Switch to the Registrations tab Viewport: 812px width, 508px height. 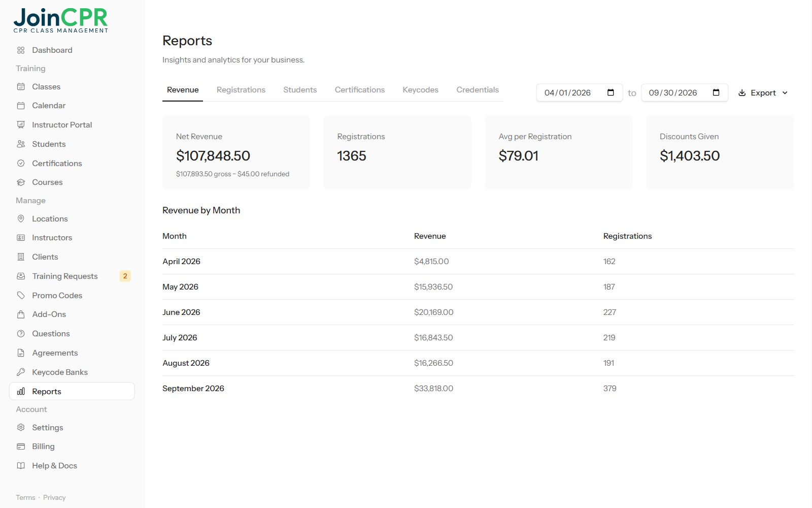241,90
